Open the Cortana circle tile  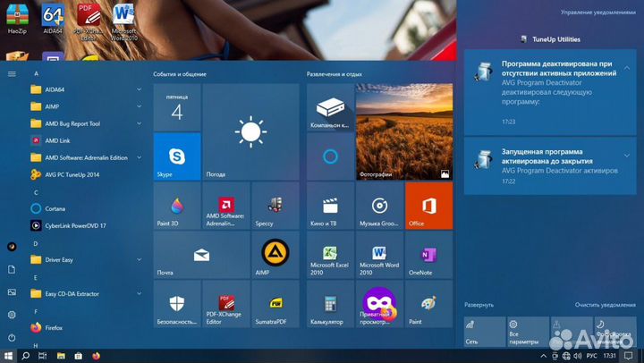(x=330, y=156)
